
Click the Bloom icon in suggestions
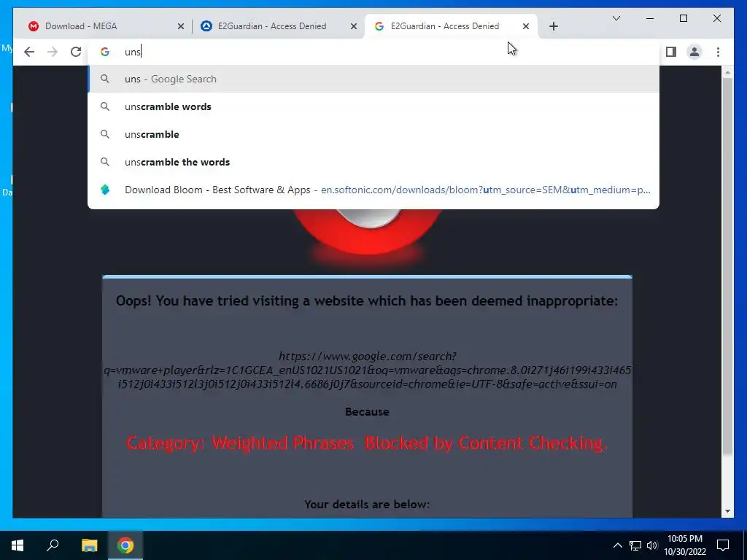click(105, 190)
